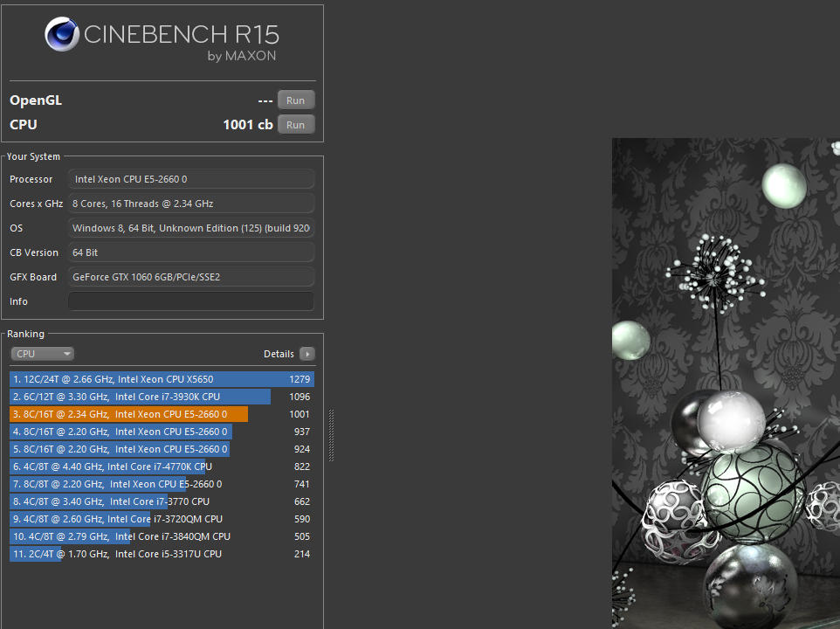The height and width of the screenshot is (629, 840).
Task: Run the OpenGL benchmark
Action: click(296, 100)
